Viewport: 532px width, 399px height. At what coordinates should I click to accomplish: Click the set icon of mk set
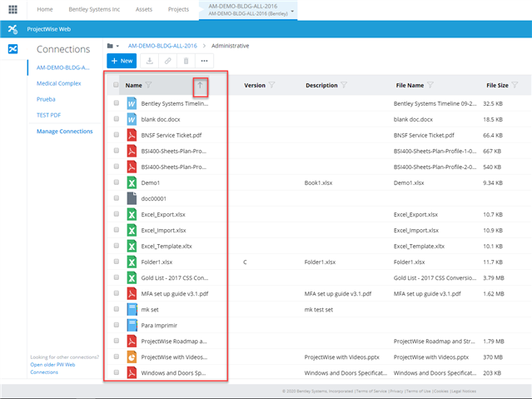point(132,310)
